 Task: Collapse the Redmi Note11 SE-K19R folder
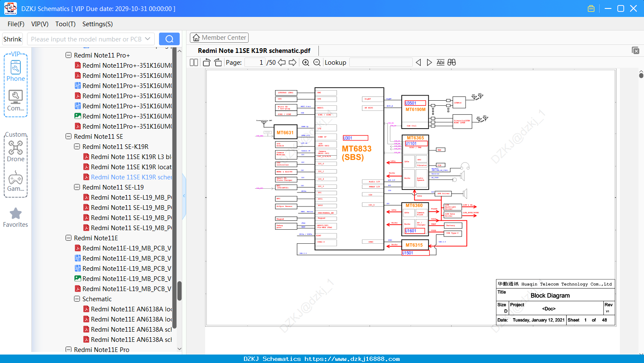(77, 147)
